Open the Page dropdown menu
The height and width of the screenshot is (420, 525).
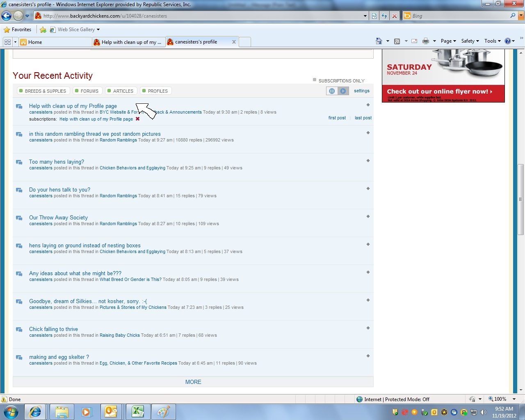(448, 41)
